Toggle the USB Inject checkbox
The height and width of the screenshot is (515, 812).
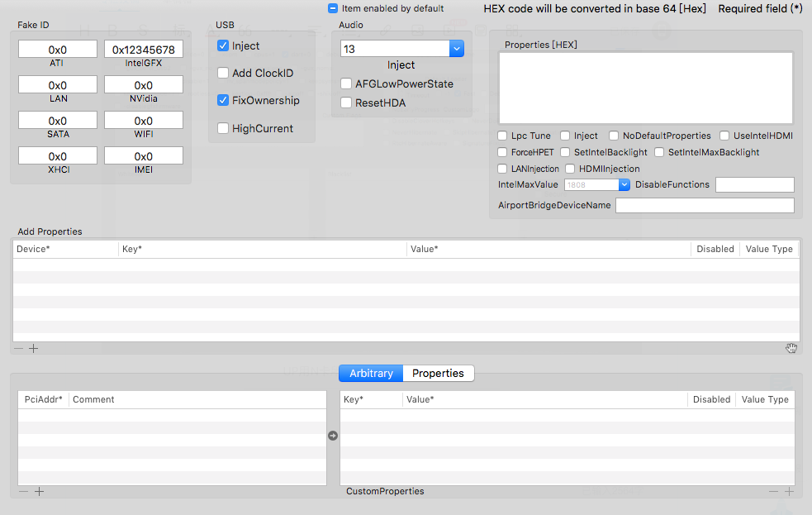tap(223, 45)
